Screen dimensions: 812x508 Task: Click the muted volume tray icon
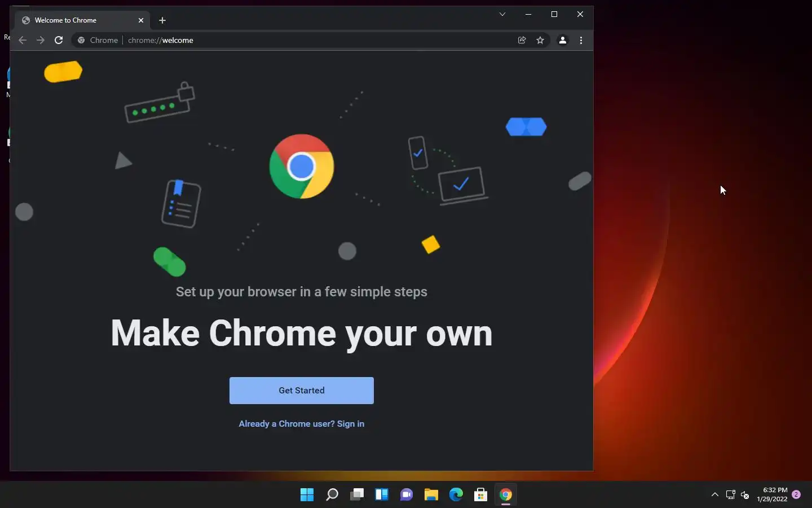click(745, 495)
